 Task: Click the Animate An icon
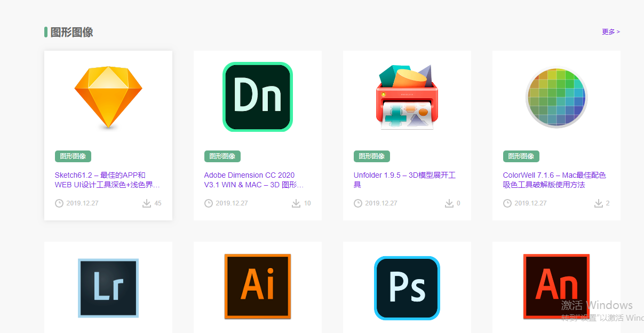pos(556,287)
